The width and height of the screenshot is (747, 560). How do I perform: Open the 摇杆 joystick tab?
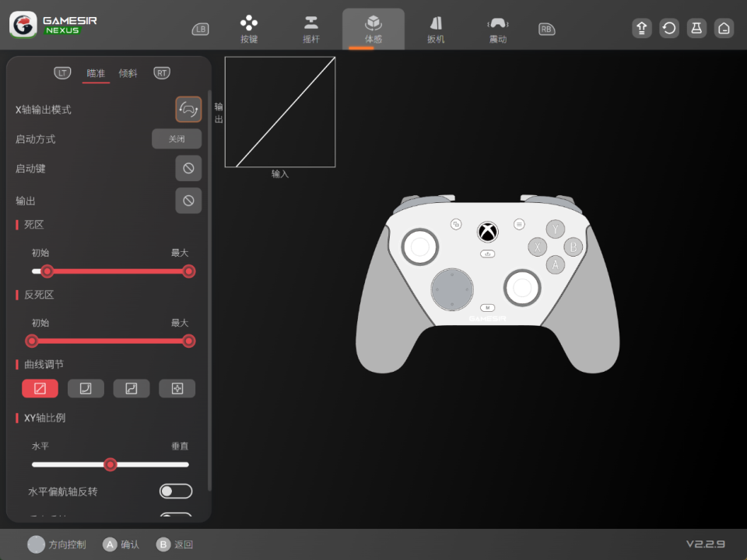[x=311, y=29]
